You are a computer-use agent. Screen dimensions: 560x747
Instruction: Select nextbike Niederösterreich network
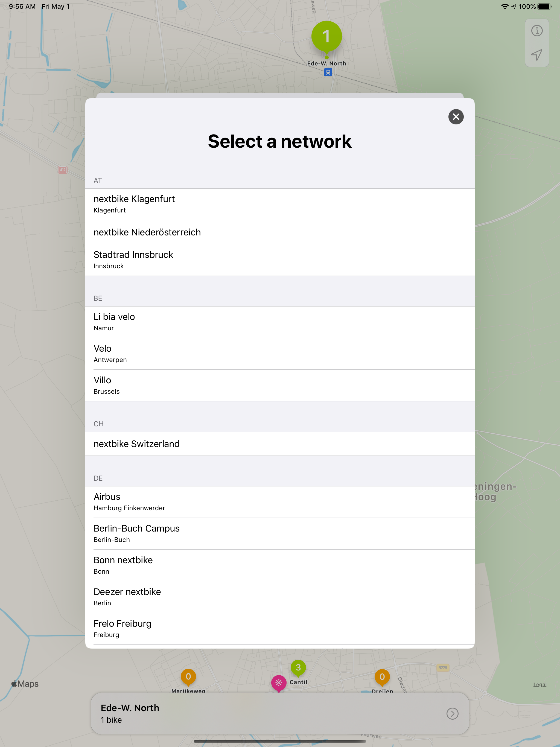tap(280, 232)
